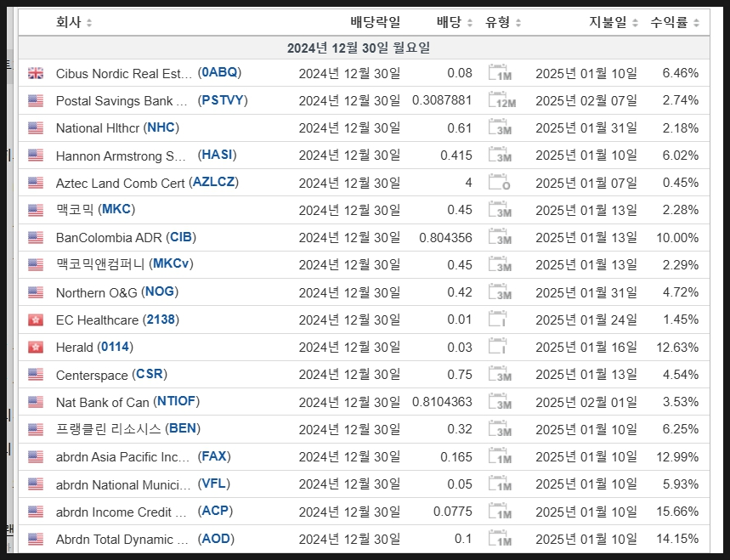Click the calendar icon in EC Healthcare row

coord(497,320)
